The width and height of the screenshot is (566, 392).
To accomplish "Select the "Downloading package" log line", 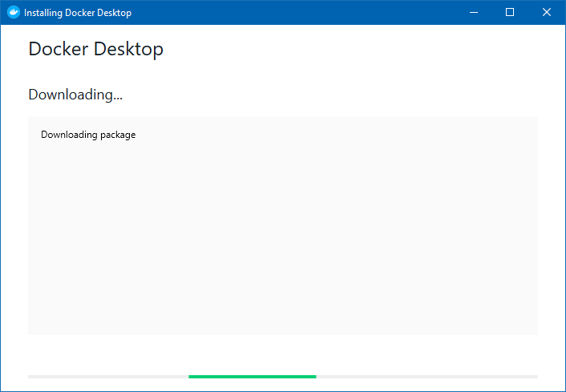I will [88, 135].
